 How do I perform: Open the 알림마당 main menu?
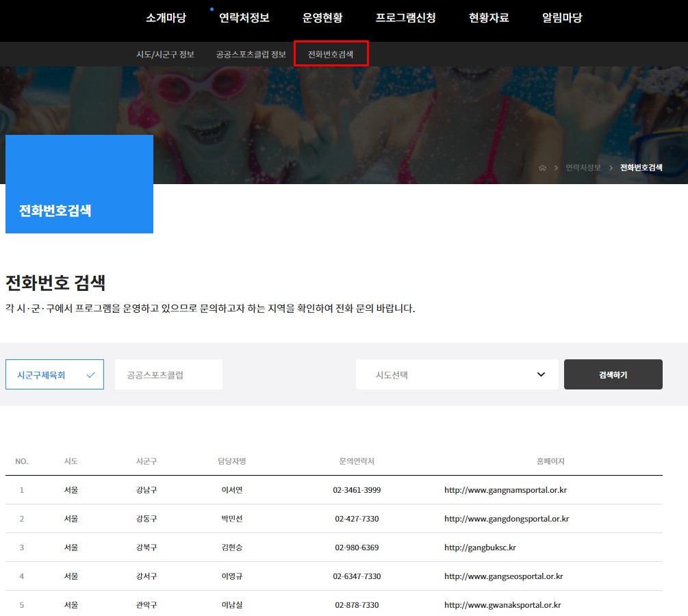tap(562, 18)
